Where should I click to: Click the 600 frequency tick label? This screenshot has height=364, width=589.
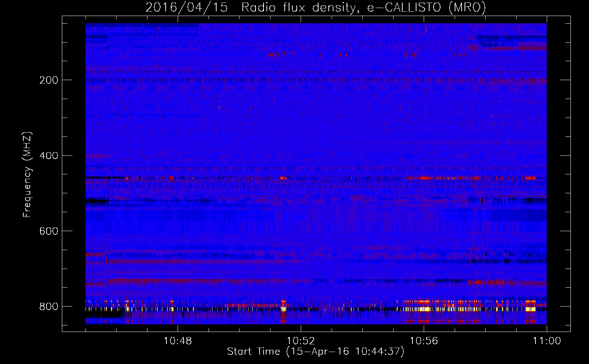[48, 232]
